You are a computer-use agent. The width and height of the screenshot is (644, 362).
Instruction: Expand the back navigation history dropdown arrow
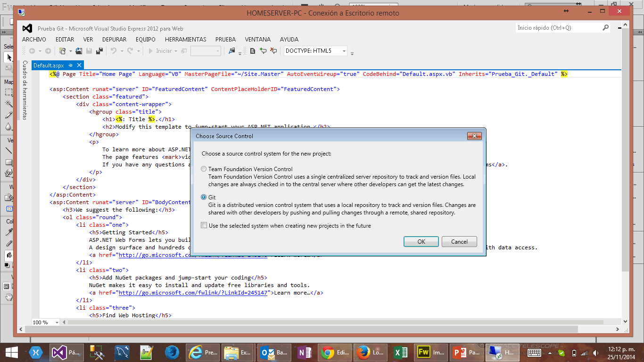click(x=40, y=51)
